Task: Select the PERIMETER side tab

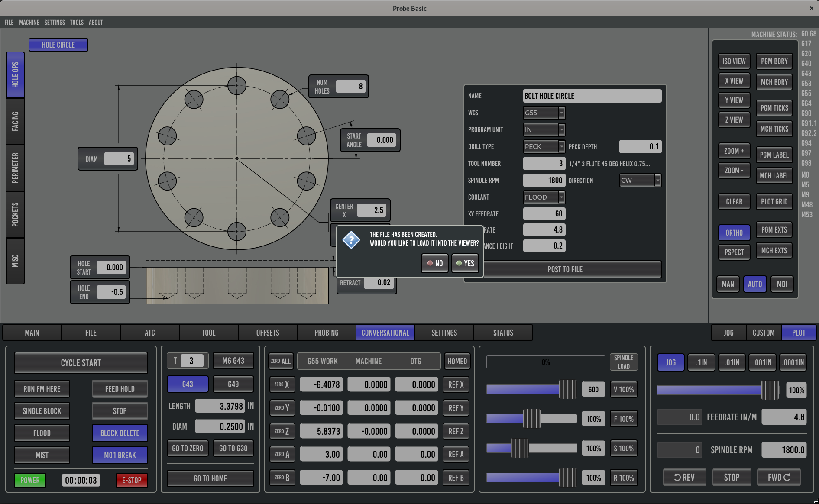Action: [15, 168]
